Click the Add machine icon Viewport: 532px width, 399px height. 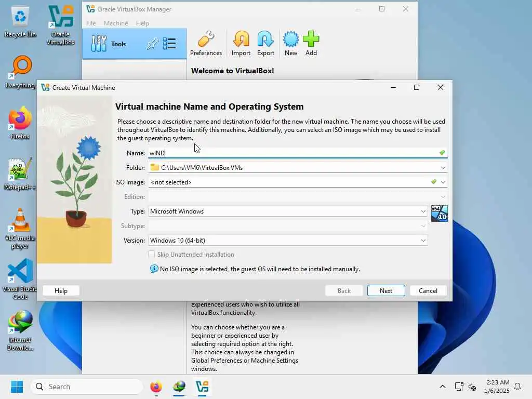pyautogui.click(x=311, y=43)
